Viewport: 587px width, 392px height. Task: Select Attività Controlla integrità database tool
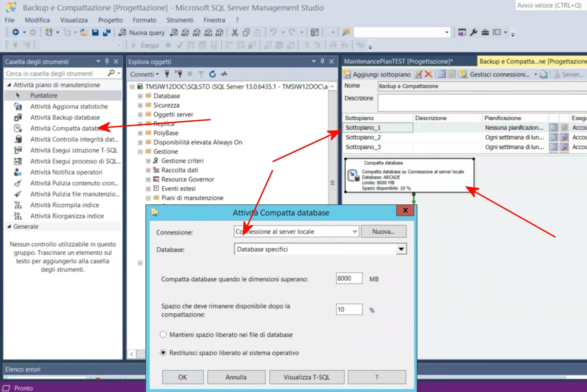coord(74,139)
